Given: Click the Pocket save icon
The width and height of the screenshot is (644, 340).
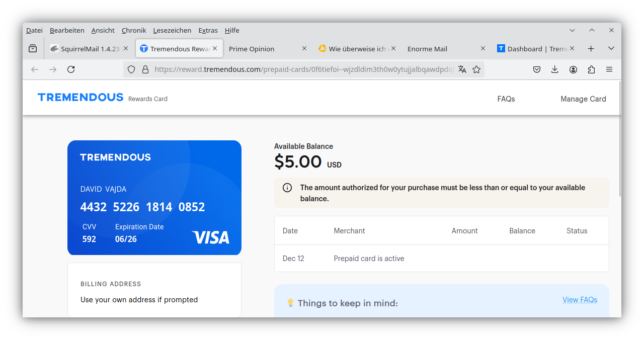Looking at the screenshot, I should [537, 69].
